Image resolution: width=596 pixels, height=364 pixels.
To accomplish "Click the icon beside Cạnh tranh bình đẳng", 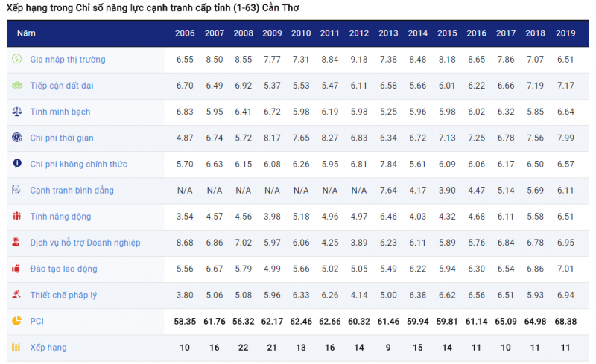I will (16, 191).
